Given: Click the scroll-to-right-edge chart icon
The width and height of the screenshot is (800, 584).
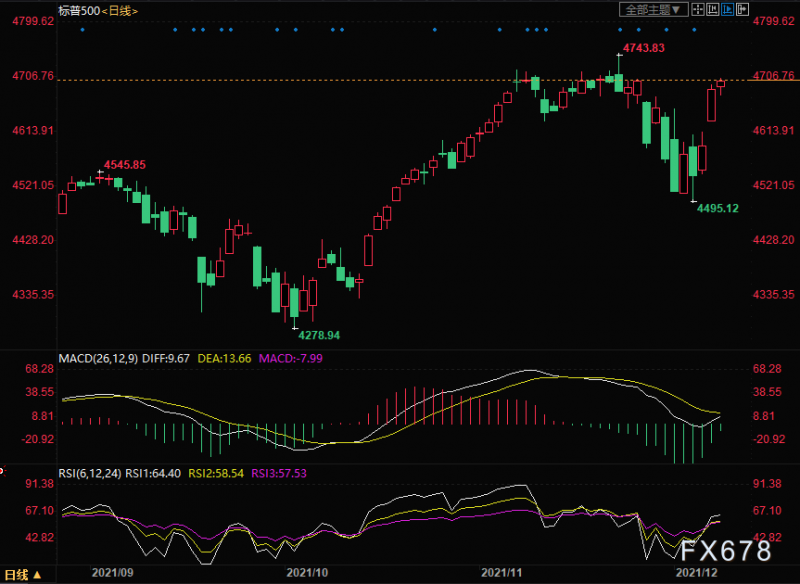Looking at the screenshot, I should [x=742, y=9].
